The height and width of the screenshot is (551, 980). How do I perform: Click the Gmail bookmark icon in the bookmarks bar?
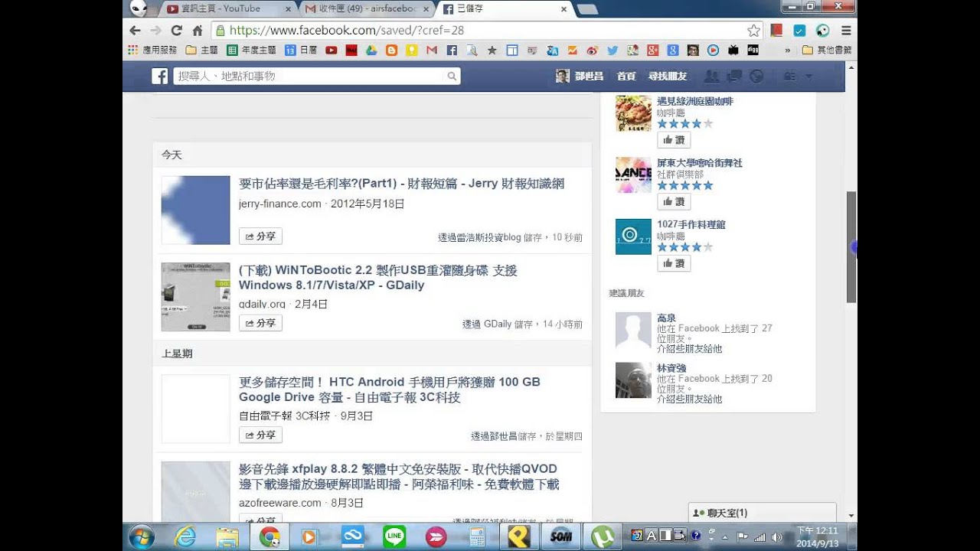pos(431,51)
